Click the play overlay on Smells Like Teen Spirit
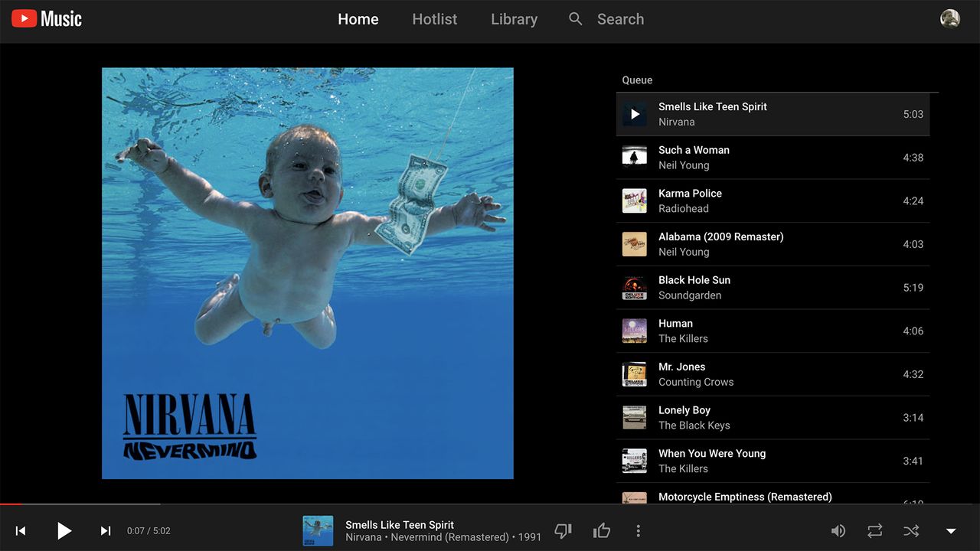The image size is (980, 551). click(635, 114)
